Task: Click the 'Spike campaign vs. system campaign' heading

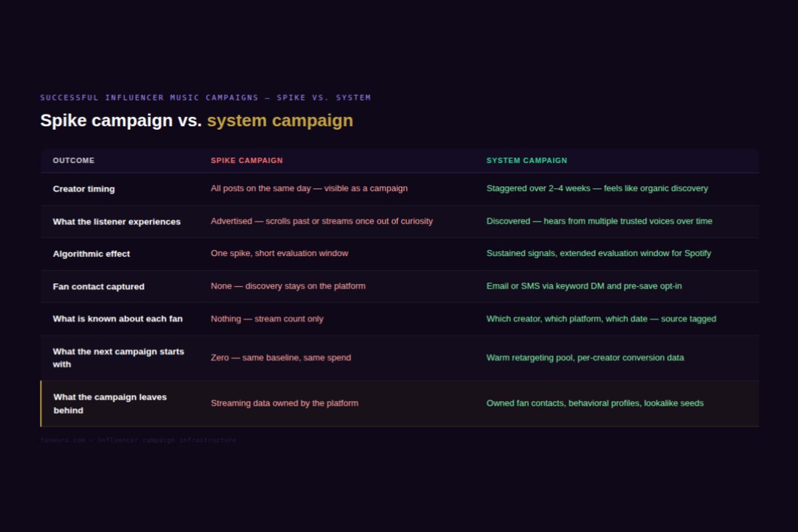Action: [196, 120]
